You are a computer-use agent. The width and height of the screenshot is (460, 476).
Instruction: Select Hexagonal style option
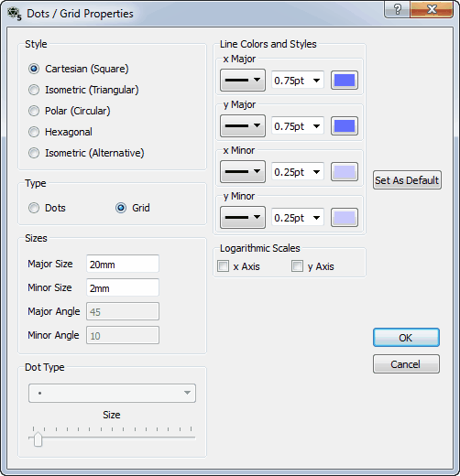coord(60,132)
